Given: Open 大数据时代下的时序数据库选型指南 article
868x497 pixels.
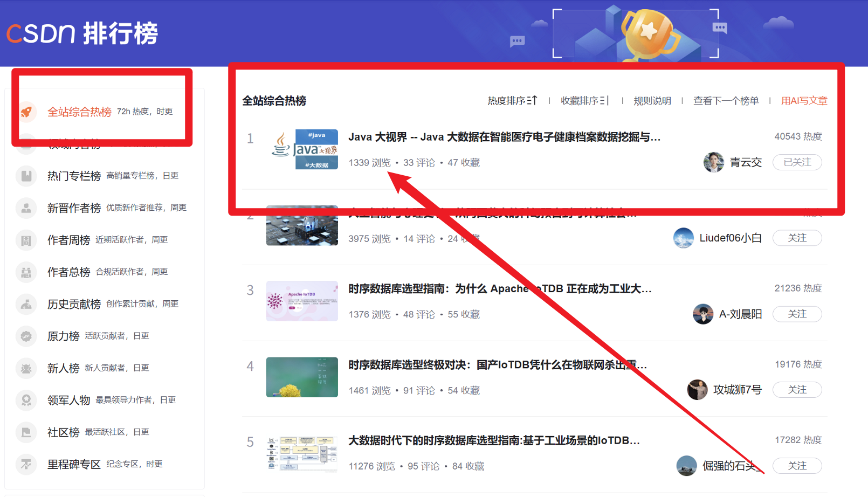Looking at the screenshot, I should [x=494, y=440].
